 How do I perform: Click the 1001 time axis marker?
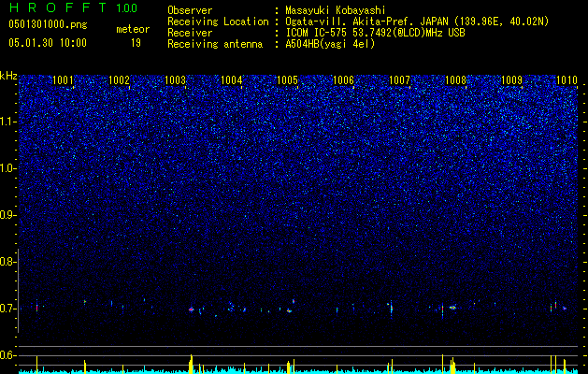[63, 80]
